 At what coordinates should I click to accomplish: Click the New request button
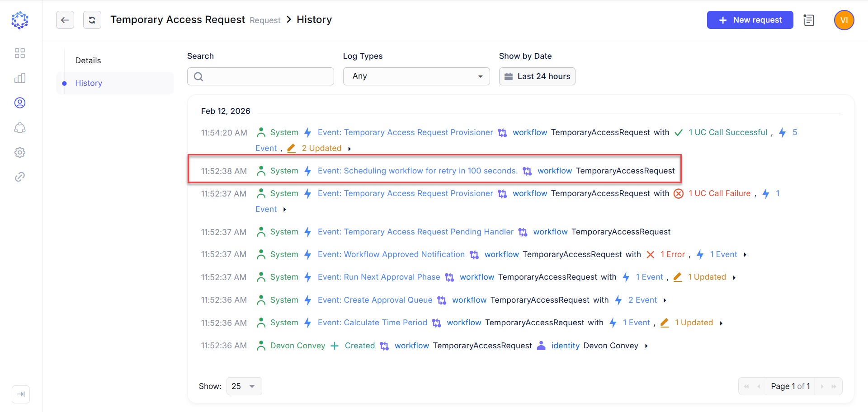(750, 20)
